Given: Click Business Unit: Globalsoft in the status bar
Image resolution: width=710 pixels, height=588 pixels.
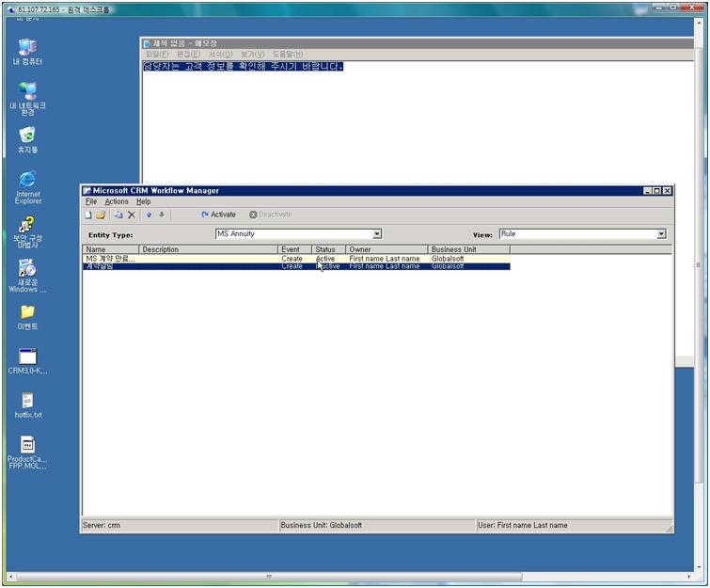Looking at the screenshot, I should pyautogui.click(x=321, y=526).
